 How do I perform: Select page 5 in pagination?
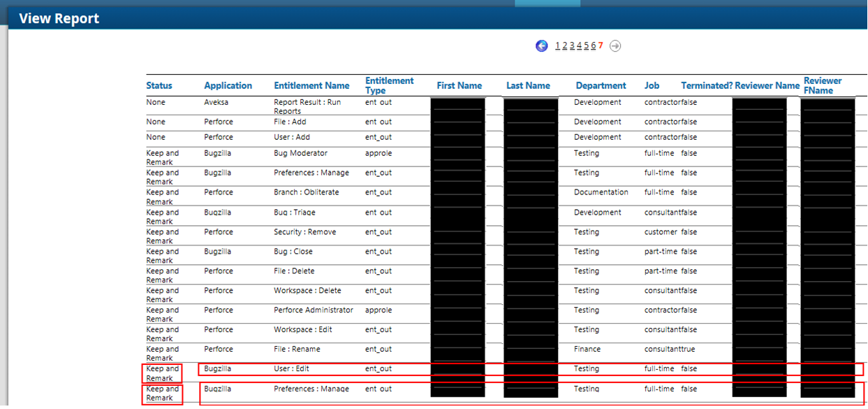click(x=586, y=46)
